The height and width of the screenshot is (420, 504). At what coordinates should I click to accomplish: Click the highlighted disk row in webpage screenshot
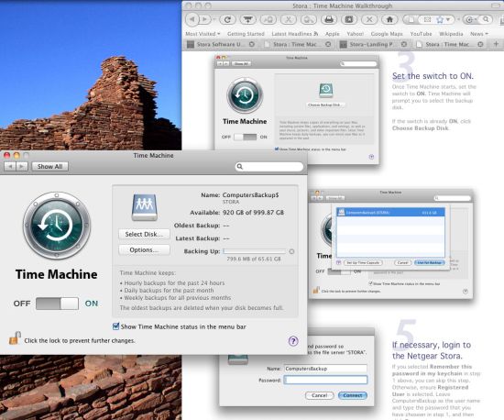click(x=390, y=212)
